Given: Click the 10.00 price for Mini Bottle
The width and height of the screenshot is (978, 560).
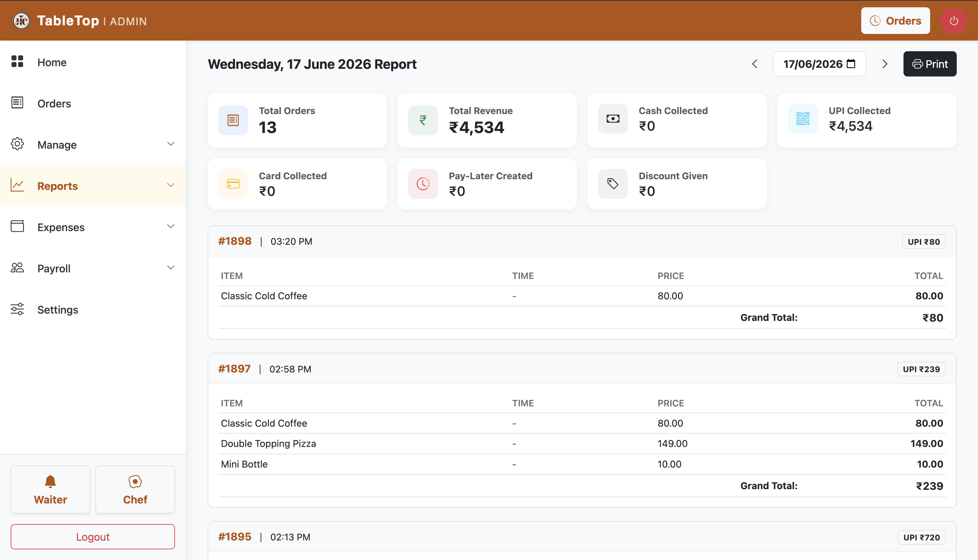Looking at the screenshot, I should point(669,464).
